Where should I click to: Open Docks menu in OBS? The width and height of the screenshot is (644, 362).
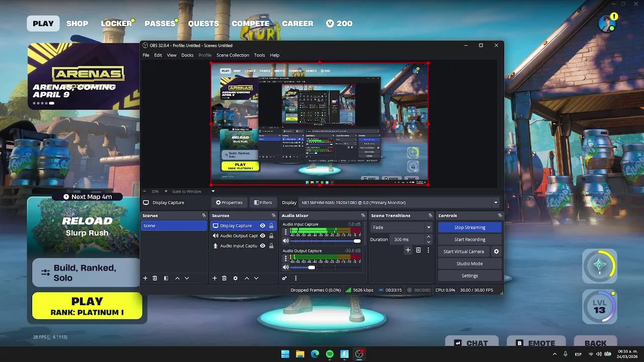click(x=187, y=55)
